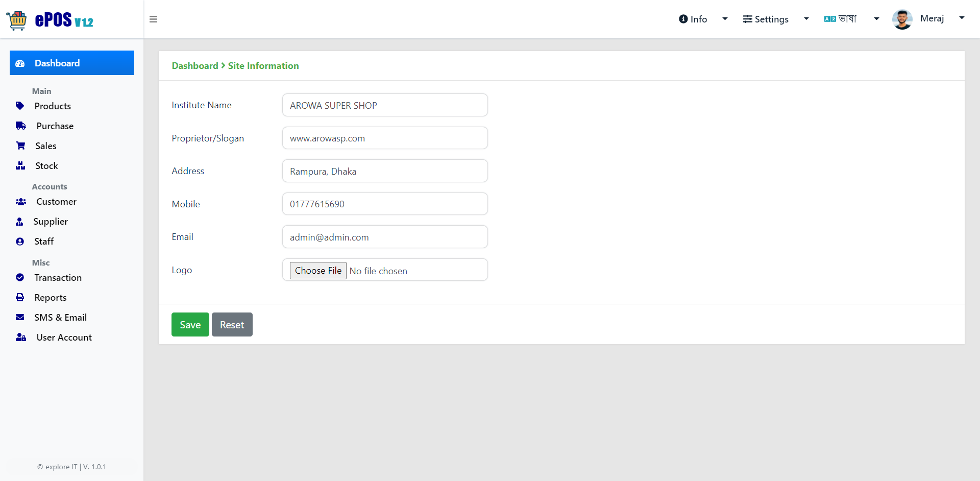This screenshot has height=481, width=980.
Task: Toggle sidebar with the hamburger menu icon
Action: [153, 19]
